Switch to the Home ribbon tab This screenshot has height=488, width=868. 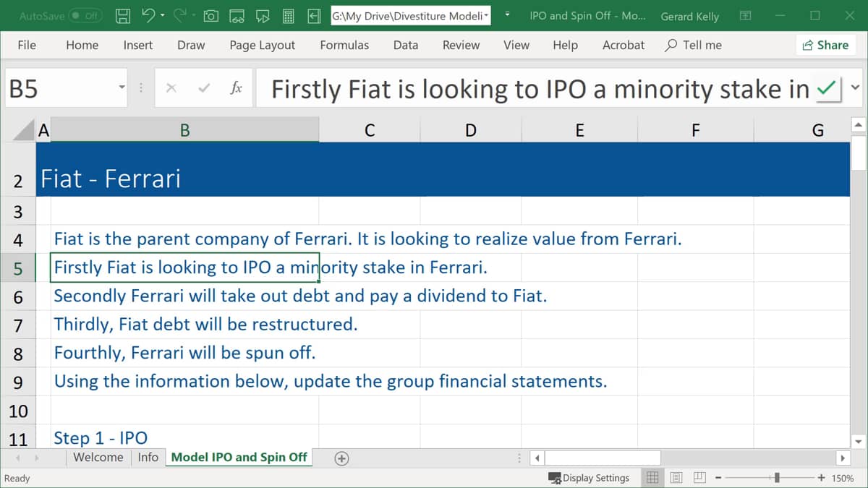pos(82,45)
